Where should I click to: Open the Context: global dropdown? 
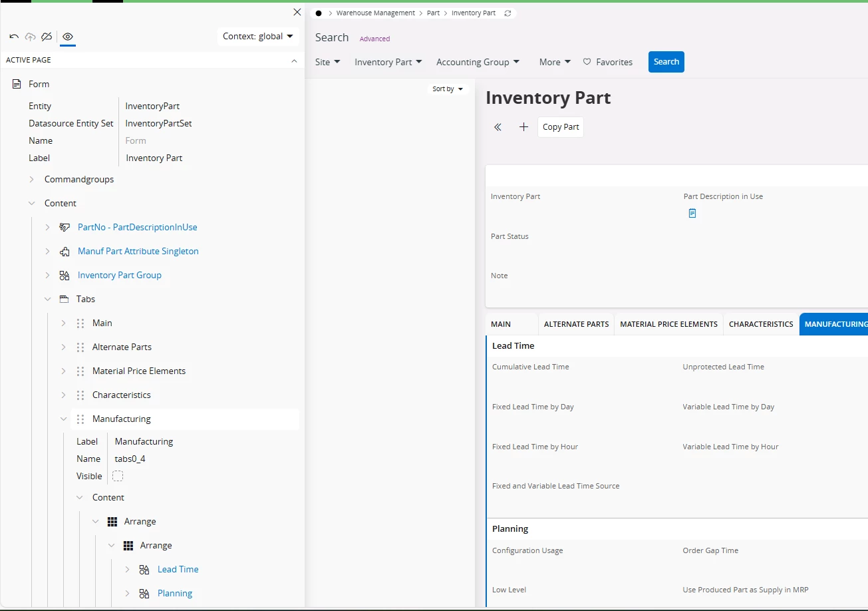pyautogui.click(x=258, y=37)
